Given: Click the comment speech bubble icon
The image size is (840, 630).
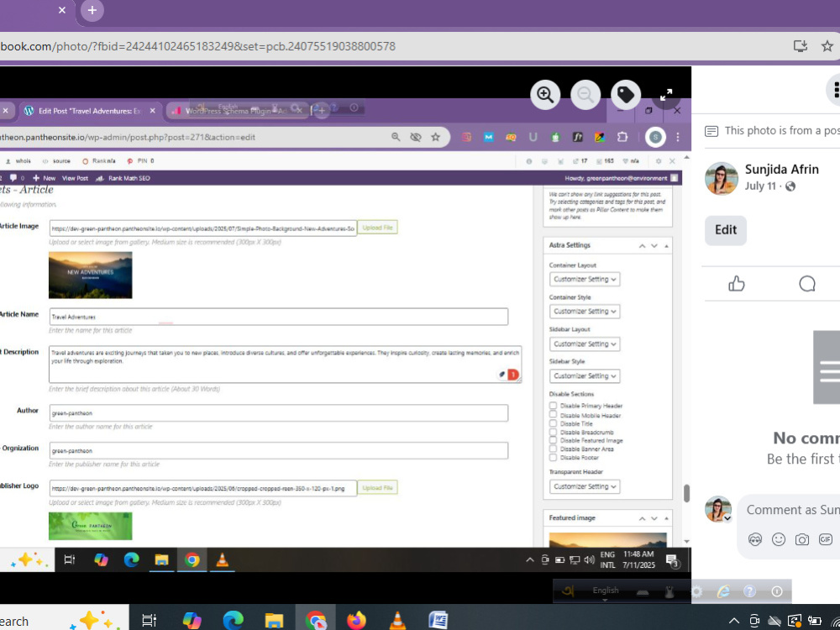Looking at the screenshot, I should click(806, 283).
